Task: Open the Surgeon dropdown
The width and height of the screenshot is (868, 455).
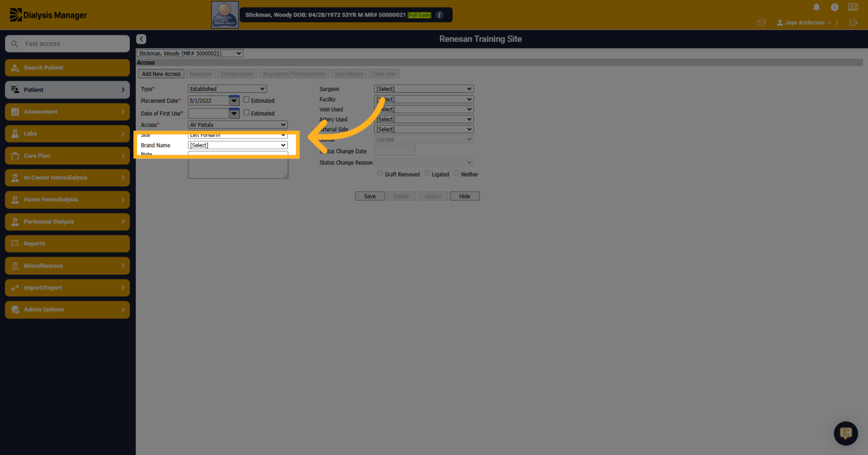Action: point(424,89)
